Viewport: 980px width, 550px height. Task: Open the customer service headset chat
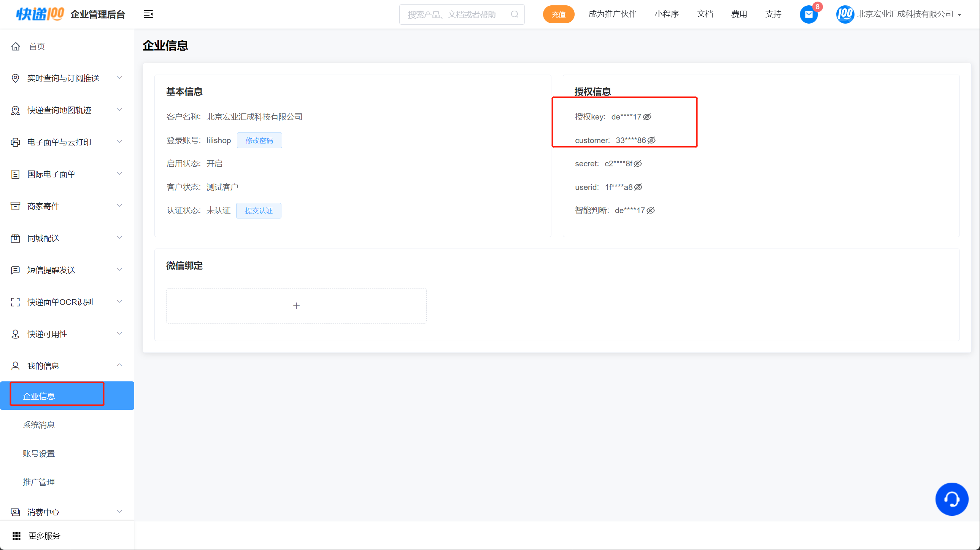tap(951, 499)
